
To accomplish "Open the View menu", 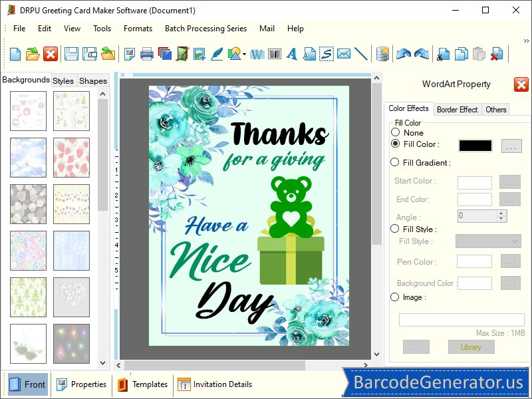I will coord(72,29).
